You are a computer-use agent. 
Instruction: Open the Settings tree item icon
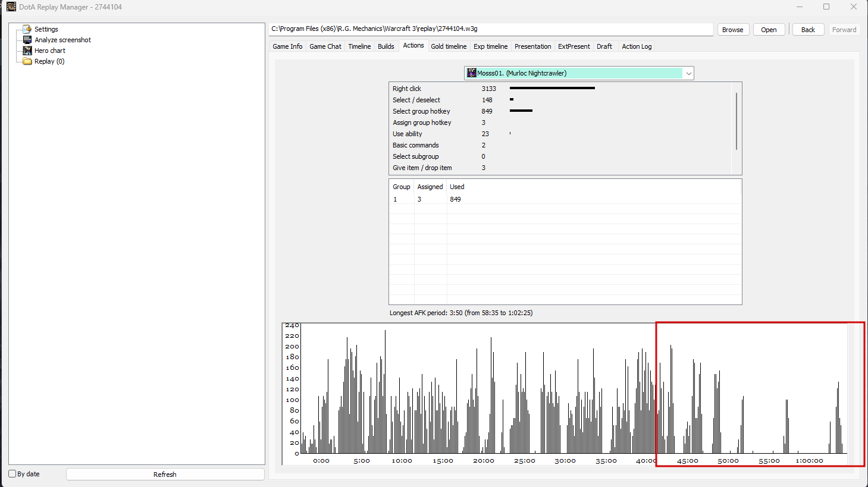tap(27, 29)
